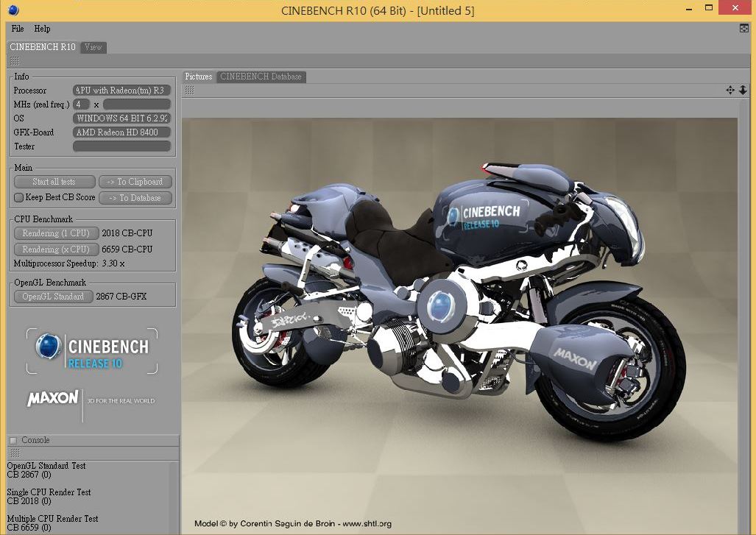Click the grip handle below the Pictures tab
Viewport: 756px width, 535px height.
tap(189, 90)
